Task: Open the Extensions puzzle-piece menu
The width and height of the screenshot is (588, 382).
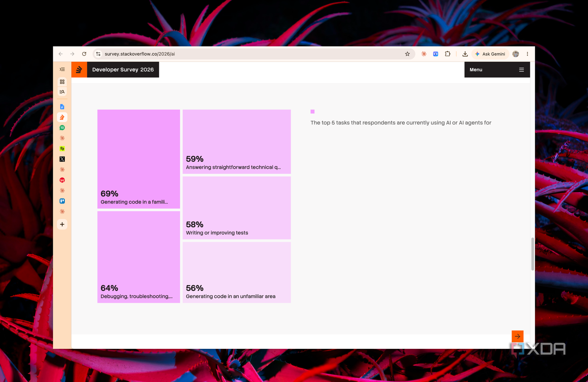Action: 448,54
